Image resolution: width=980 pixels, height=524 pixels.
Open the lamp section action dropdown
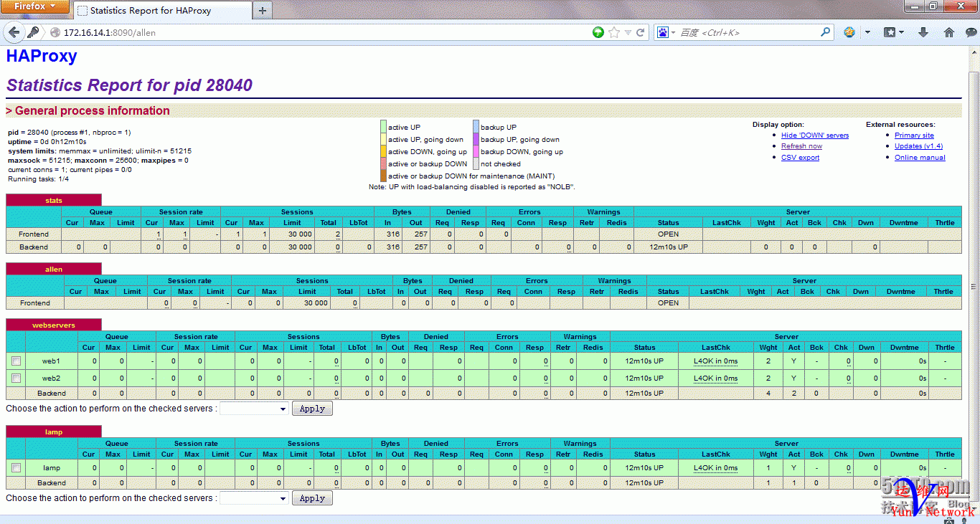(x=253, y=498)
